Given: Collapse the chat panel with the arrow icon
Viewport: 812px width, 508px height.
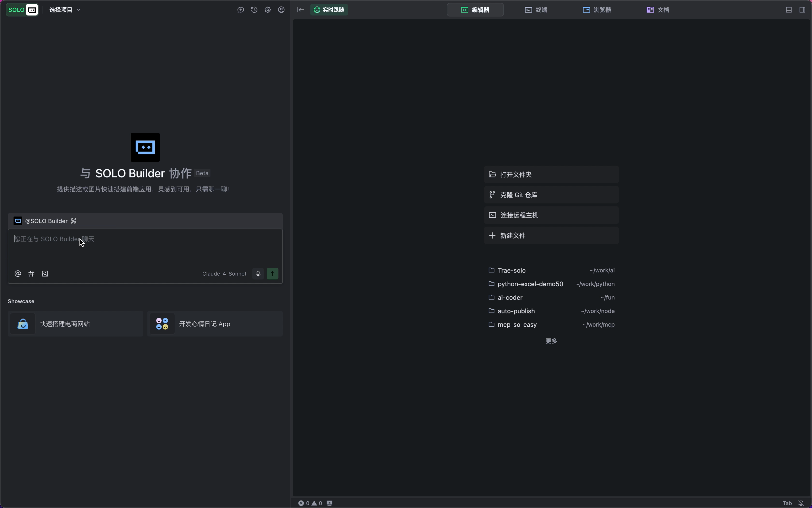Looking at the screenshot, I should click(301, 10).
